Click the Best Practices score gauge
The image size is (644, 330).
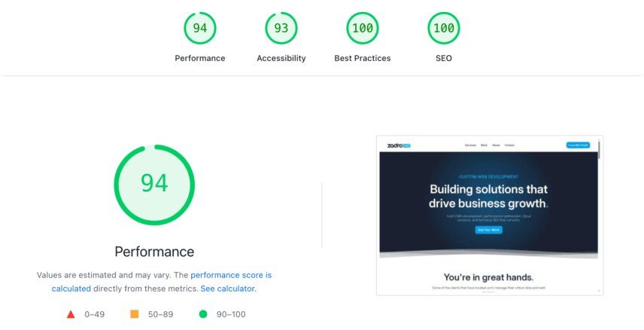[x=362, y=29]
